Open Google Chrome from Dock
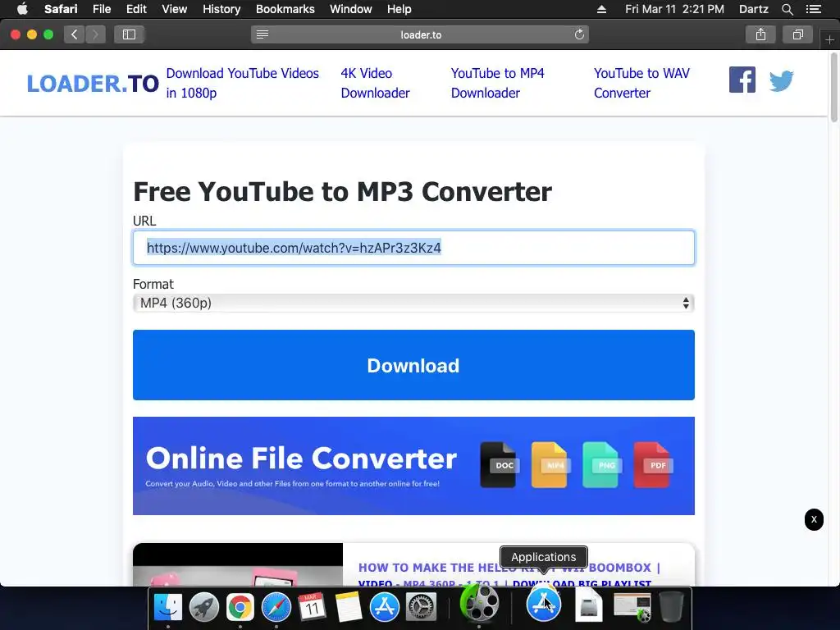 click(x=240, y=607)
